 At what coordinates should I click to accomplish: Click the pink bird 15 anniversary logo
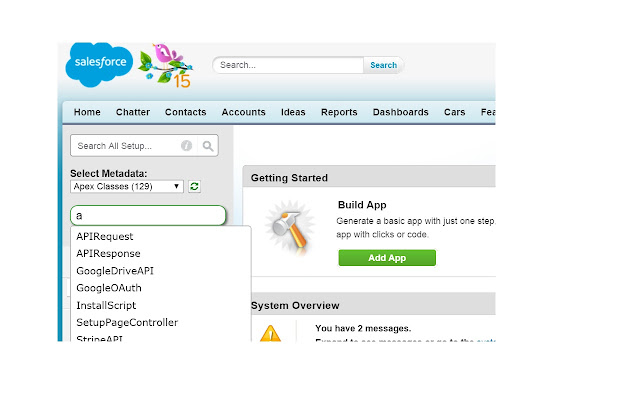click(165, 65)
